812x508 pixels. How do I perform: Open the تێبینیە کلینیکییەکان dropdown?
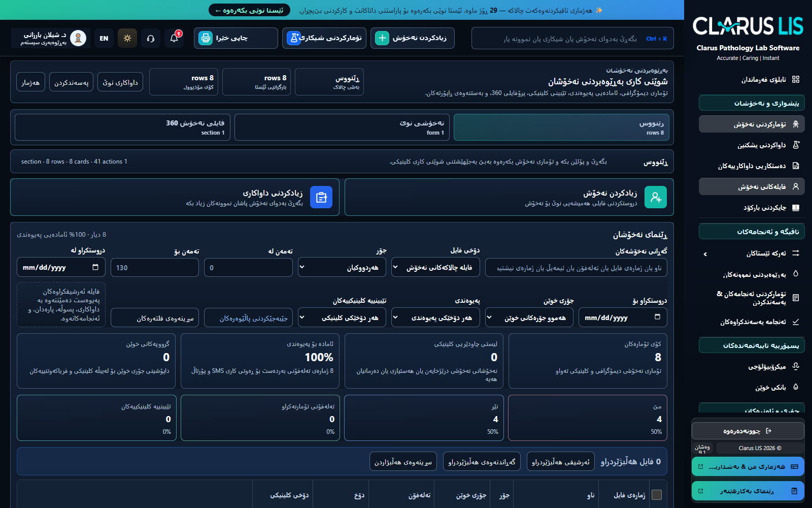point(342,317)
